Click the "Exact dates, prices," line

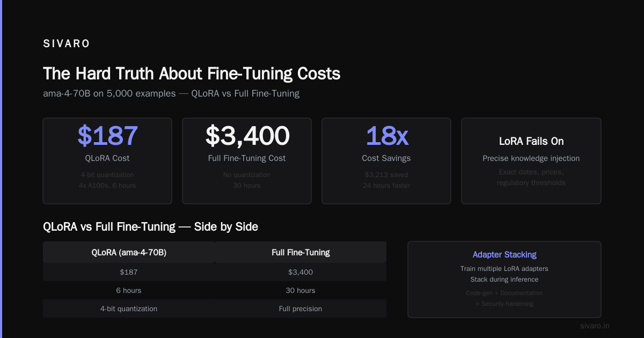[x=531, y=172]
